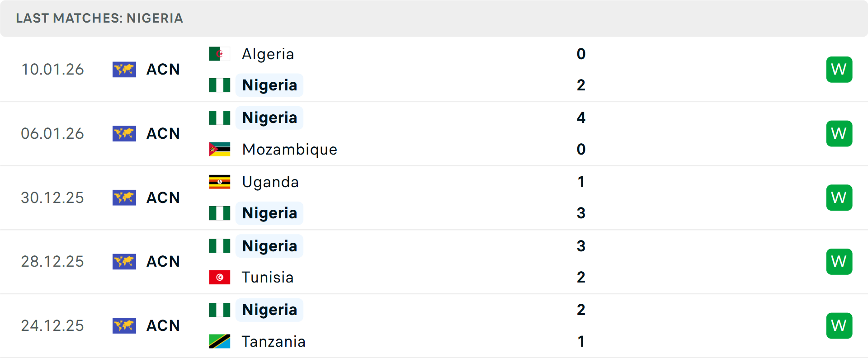Viewport: 868px width, 358px height.
Task: Click the Nigeria flag beside Mozambique match
Action: coord(220,118)
